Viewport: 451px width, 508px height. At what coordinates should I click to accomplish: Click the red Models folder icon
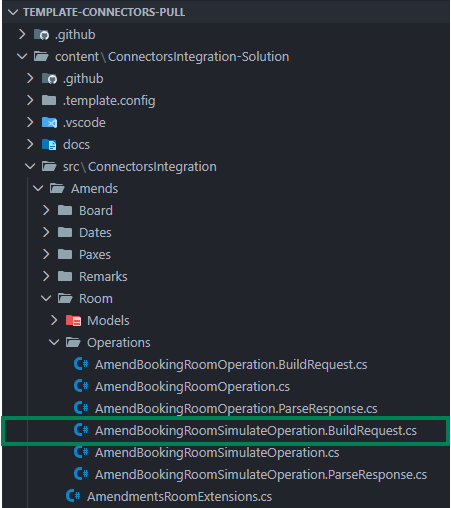coord(73,320)
